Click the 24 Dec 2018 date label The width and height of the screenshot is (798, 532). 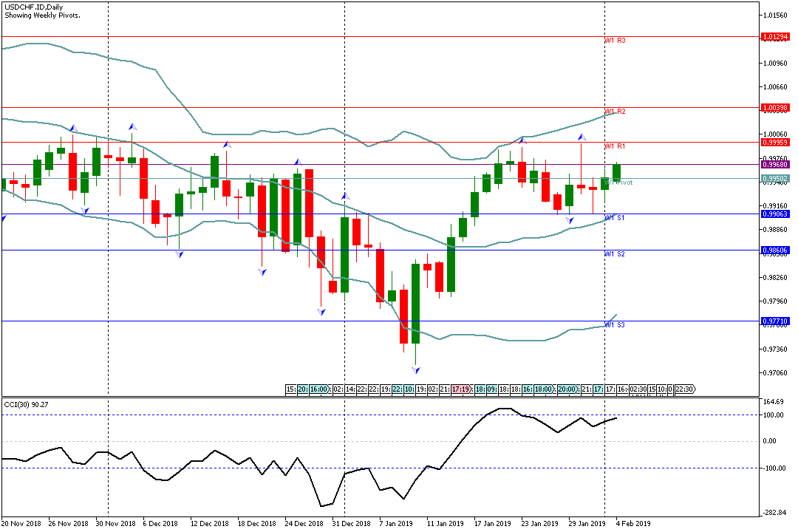304,523
